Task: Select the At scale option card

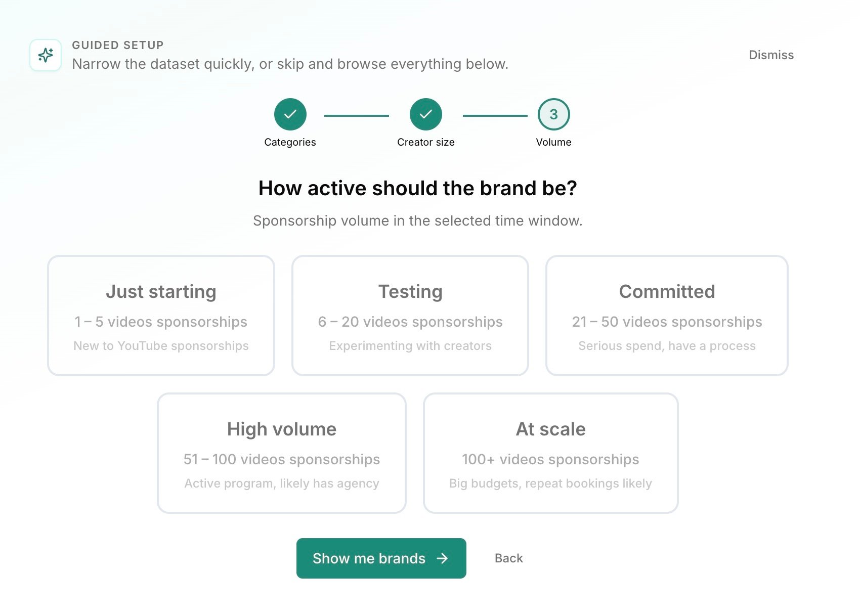Action: [x=550, y=453]
